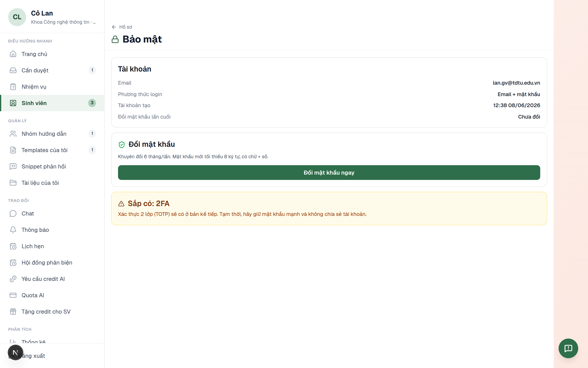
Task: Click the Chat bubble icon
Action: tap(13, 213)
